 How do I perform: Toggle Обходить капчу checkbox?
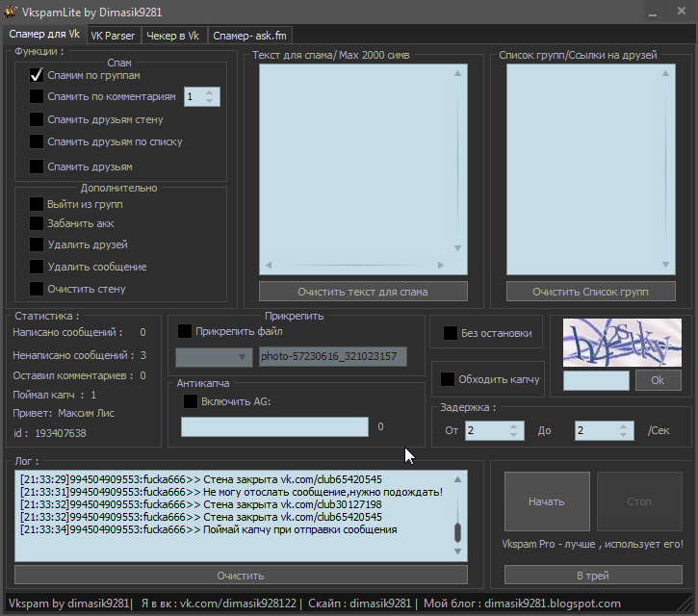pyautogui.click(x=448, y=379)
